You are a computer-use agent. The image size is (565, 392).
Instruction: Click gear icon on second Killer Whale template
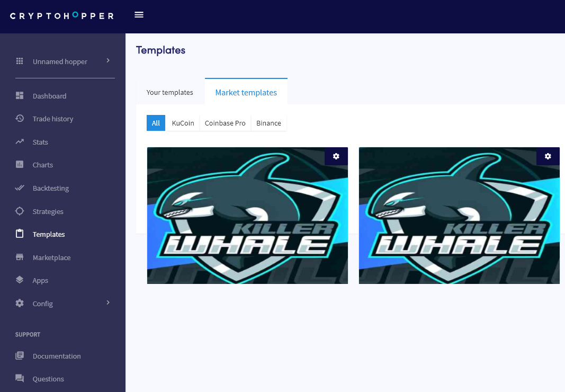coord(548,156)
